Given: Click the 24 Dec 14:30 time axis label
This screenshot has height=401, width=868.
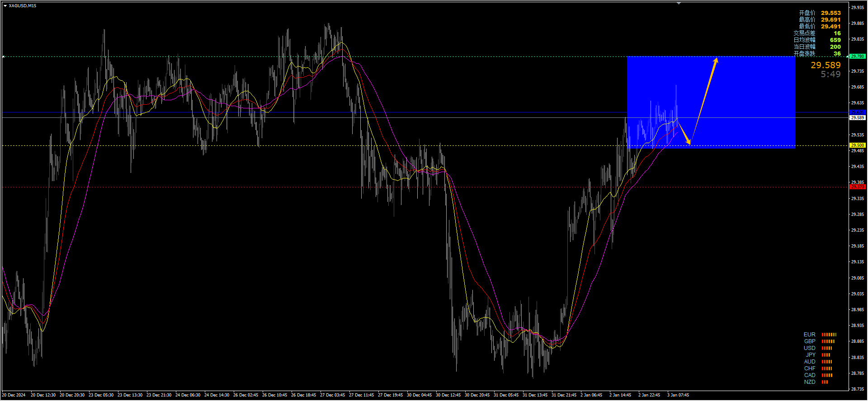Looking at the screenshot, I should [x=217, y=396].
